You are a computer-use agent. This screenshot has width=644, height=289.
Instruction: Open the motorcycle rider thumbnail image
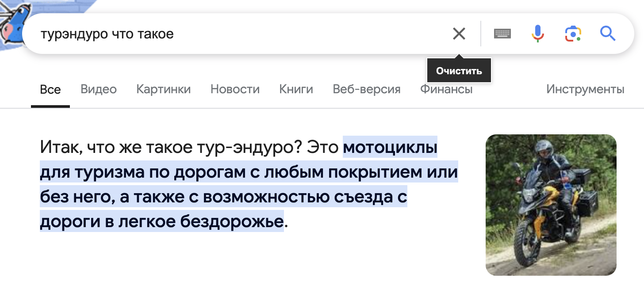(x=551, y=205)
